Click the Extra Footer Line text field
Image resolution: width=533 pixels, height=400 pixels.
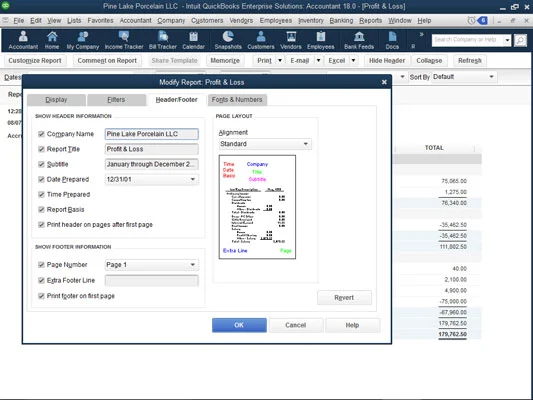tap(152, 280)
